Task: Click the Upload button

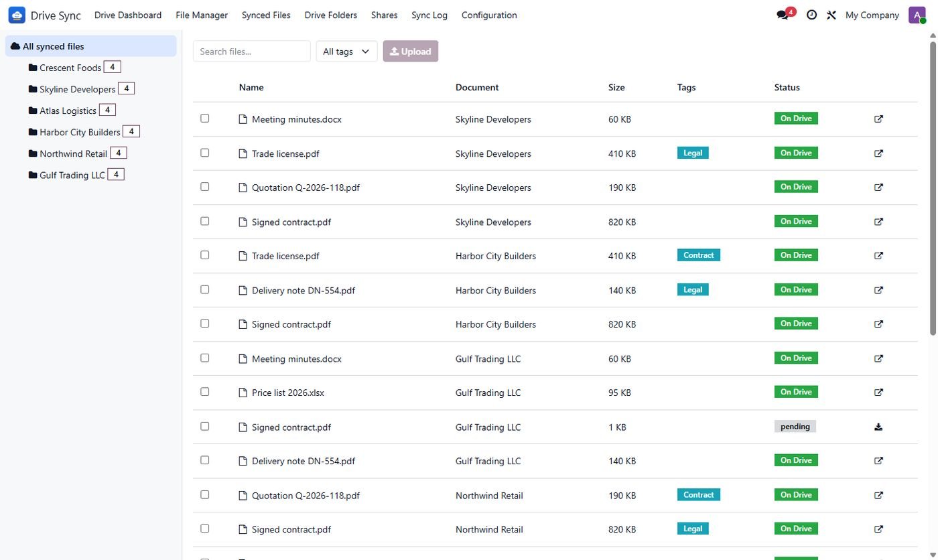Action: tap(411, 52)
